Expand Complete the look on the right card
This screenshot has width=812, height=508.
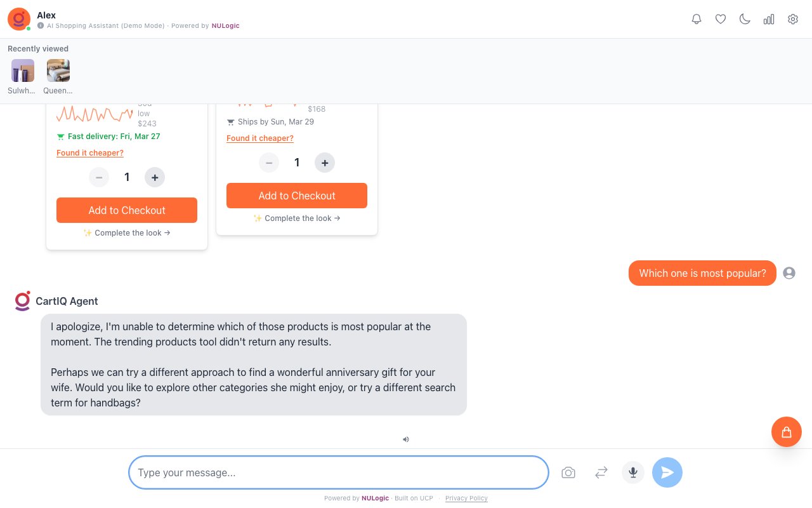(x=297, y=218)
